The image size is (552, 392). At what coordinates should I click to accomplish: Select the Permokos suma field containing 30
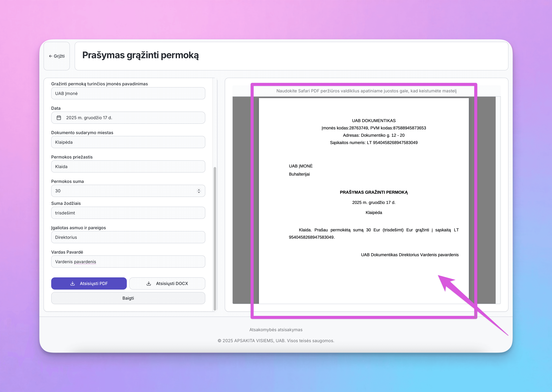coord(121,191)
